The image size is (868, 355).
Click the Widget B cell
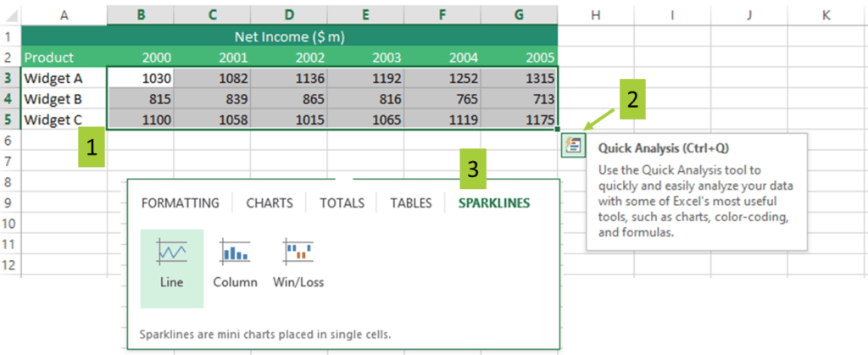pos(64,99)
